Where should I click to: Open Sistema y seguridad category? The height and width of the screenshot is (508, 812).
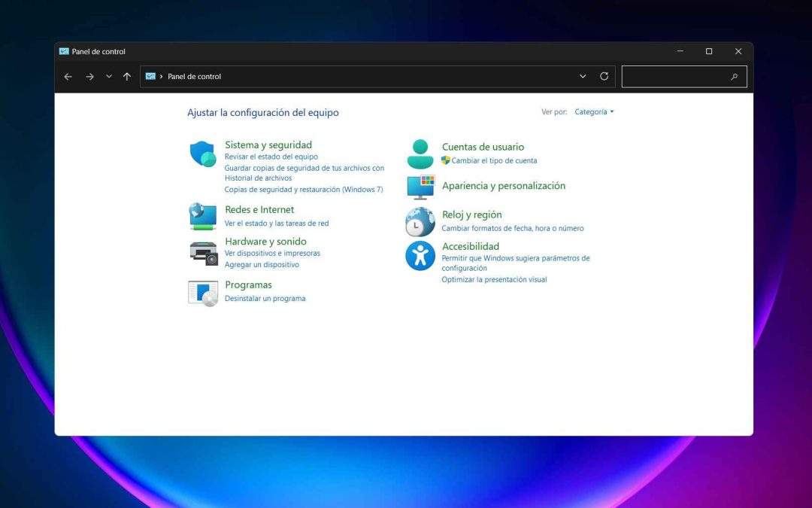coord(268,144)
